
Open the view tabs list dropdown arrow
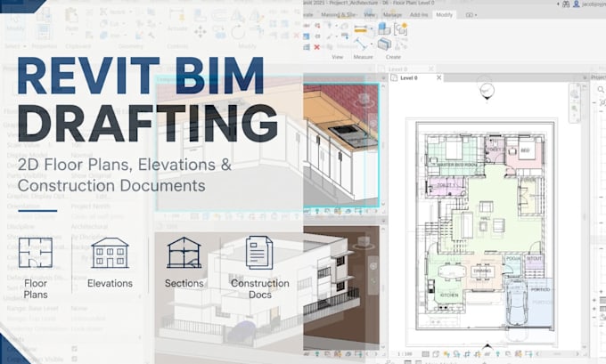point(585,78)
